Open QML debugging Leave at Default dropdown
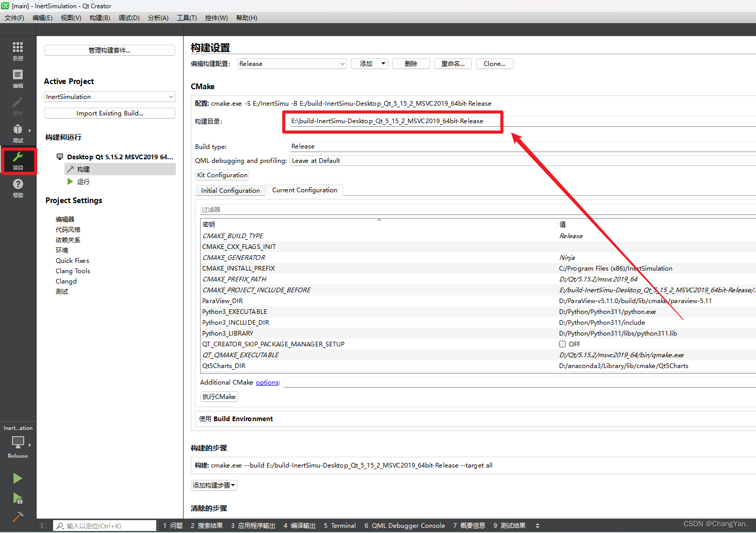The height and width of the screenshot is (533, 756). [522, 161]
